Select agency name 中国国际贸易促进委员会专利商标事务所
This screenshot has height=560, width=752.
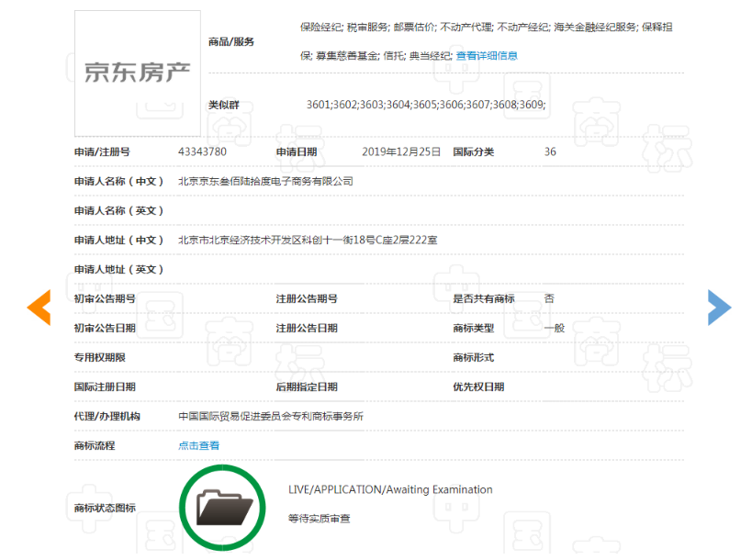pos(271,416)
